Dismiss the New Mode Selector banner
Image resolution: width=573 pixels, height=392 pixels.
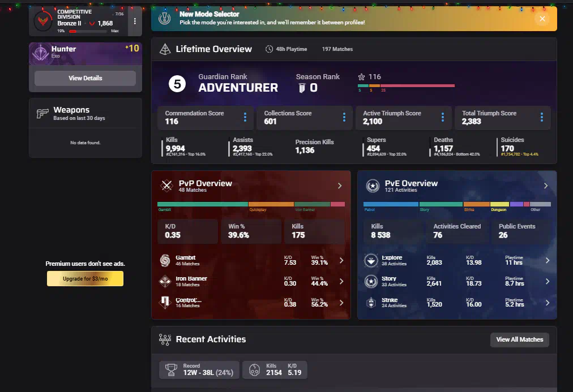[x=542, y=19]
